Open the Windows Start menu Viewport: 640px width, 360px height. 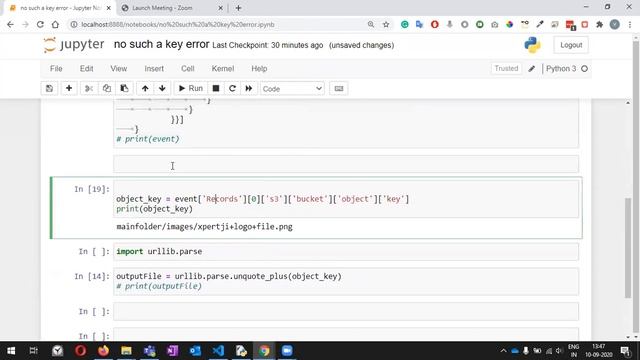pyautogui.click(x=11, y=351)
